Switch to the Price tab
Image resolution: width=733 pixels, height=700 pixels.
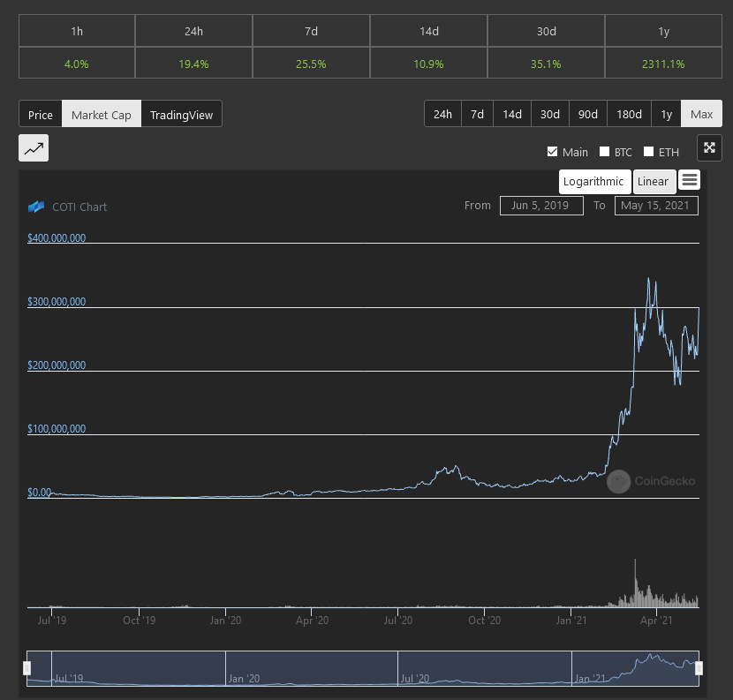(41, 115)
